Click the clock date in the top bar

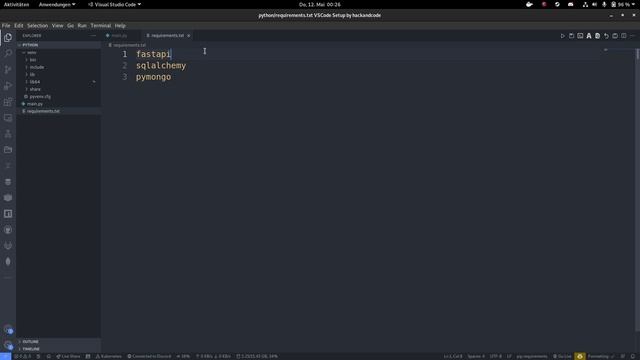tap(320, 4)
